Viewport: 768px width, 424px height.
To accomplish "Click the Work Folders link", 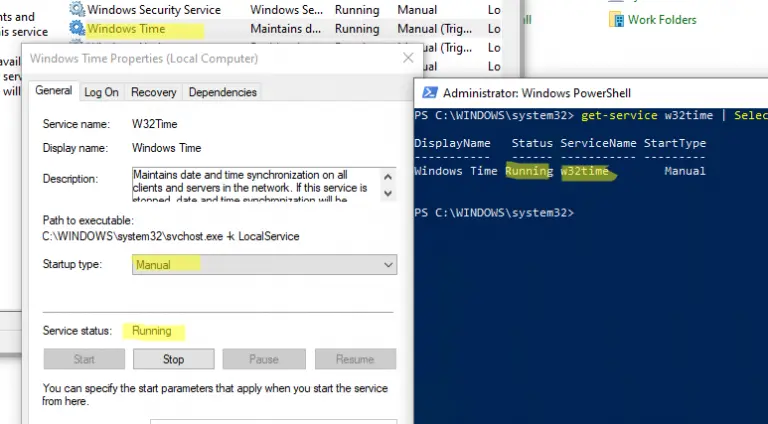I will [662, 20].
